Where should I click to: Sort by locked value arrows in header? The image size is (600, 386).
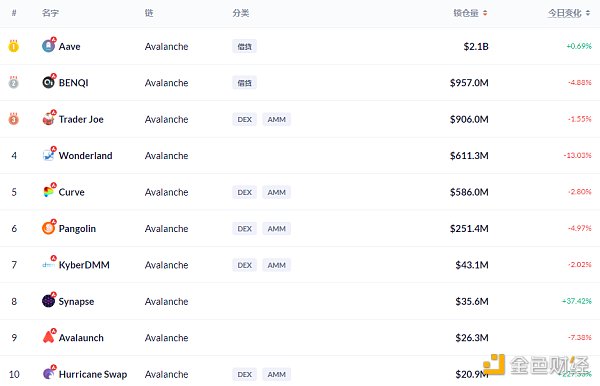(485, 13)
